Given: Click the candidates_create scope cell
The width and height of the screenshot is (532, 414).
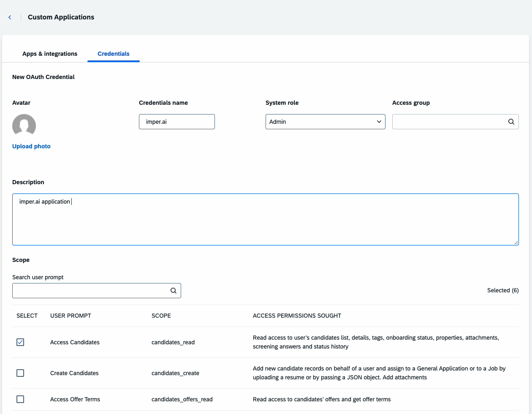Looking at the screenshot, I should pyautogui.click(x=175, y=373).
